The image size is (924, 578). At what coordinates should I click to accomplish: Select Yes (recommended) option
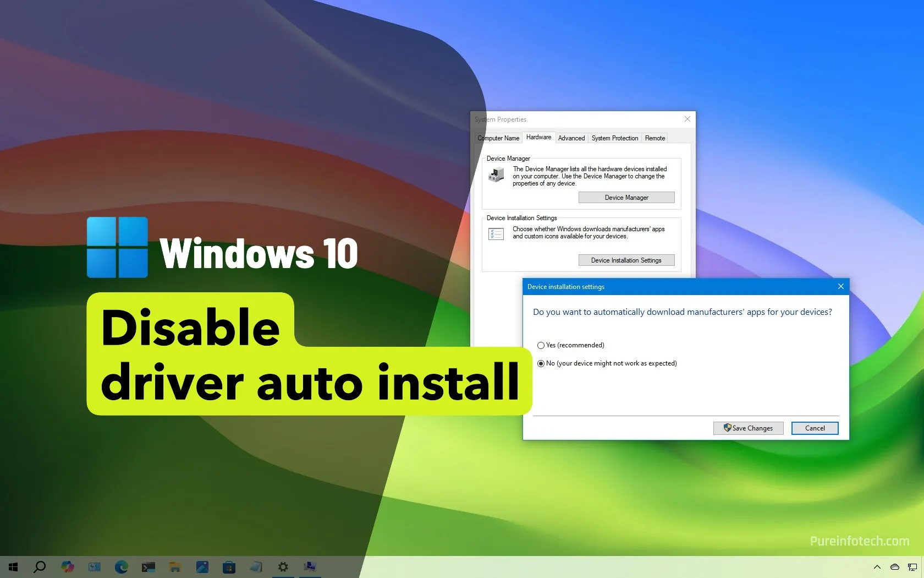[x=571, y=345]
